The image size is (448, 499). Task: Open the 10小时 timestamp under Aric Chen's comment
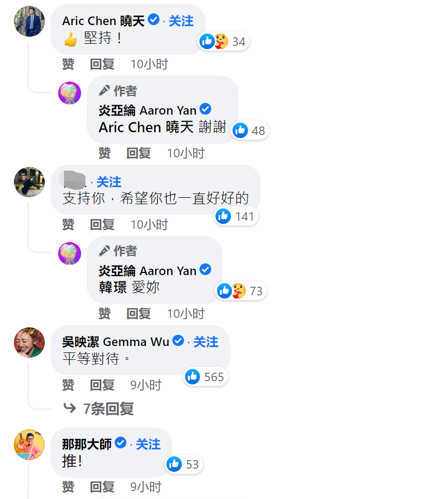click(x=149, y=64)
